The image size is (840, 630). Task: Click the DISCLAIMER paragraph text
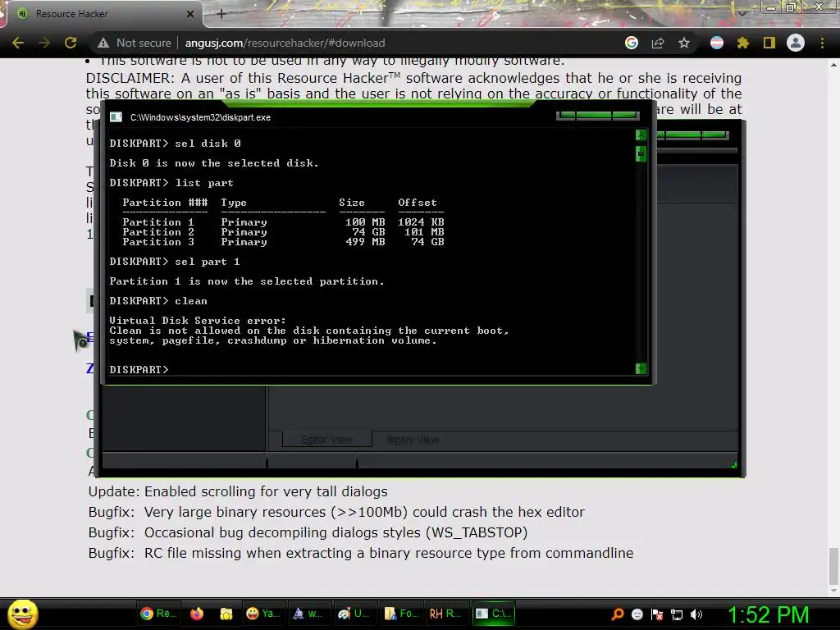413,85
